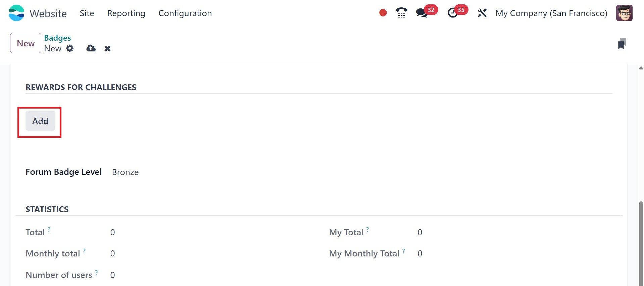Save the record manually with cloud icon

(x=91, y=48)
